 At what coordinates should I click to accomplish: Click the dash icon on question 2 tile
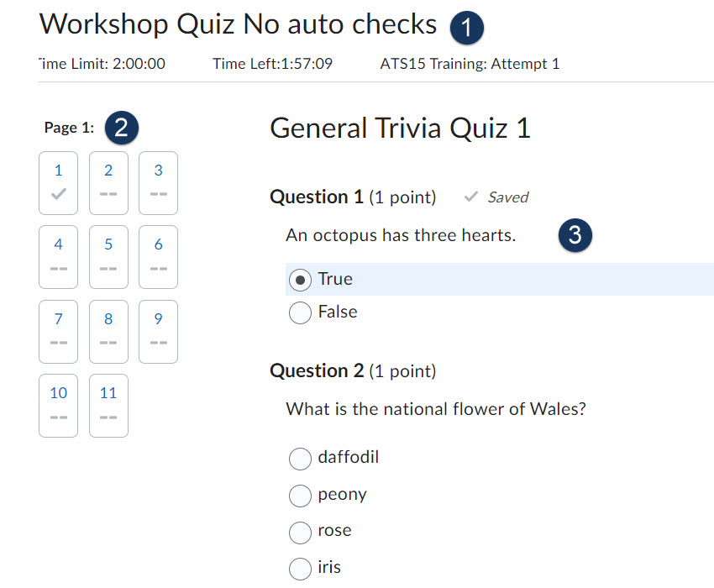pyautogui.click(x=108, y=195)
